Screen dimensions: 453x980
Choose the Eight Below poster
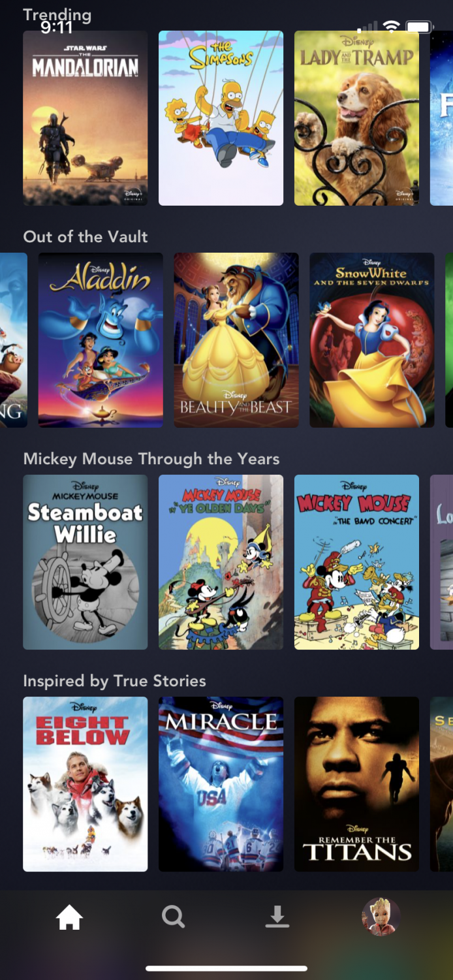(x=86, y=784)
